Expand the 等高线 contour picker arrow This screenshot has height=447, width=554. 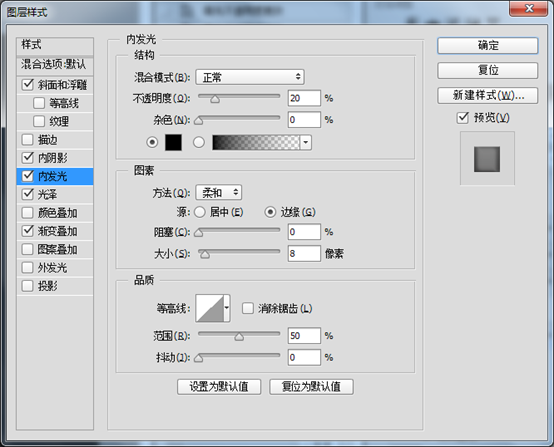(227, 308)
